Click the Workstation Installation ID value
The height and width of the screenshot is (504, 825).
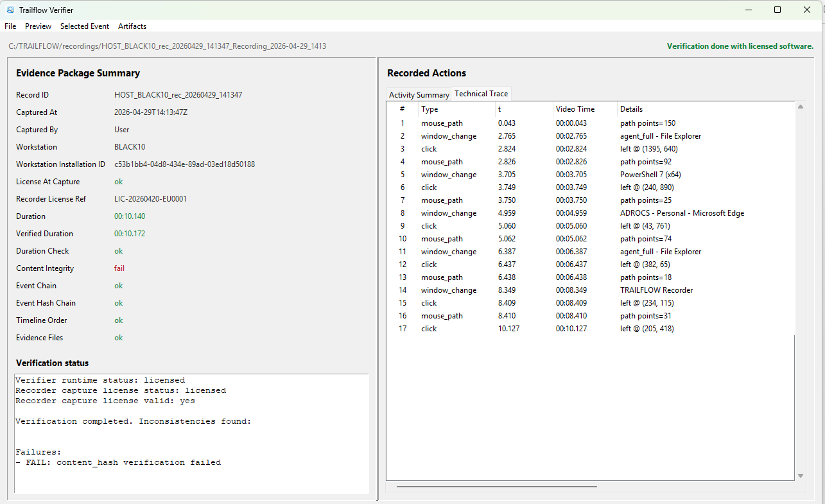point(184,164)
